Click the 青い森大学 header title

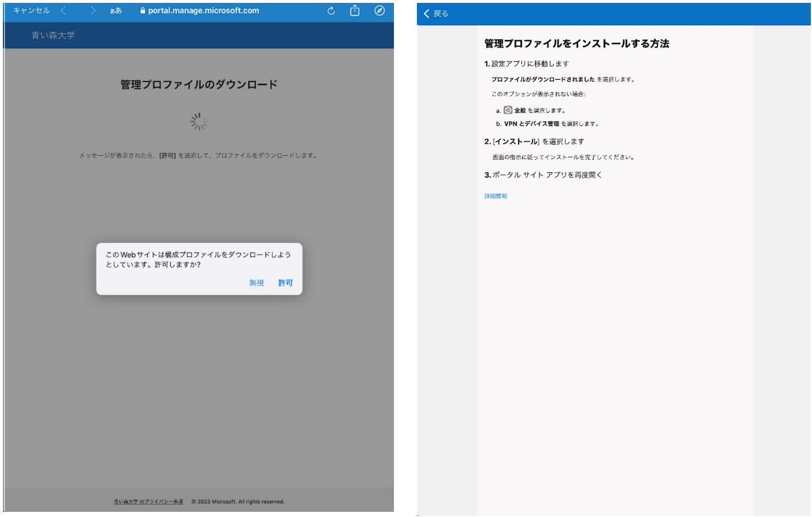[53, 36]
